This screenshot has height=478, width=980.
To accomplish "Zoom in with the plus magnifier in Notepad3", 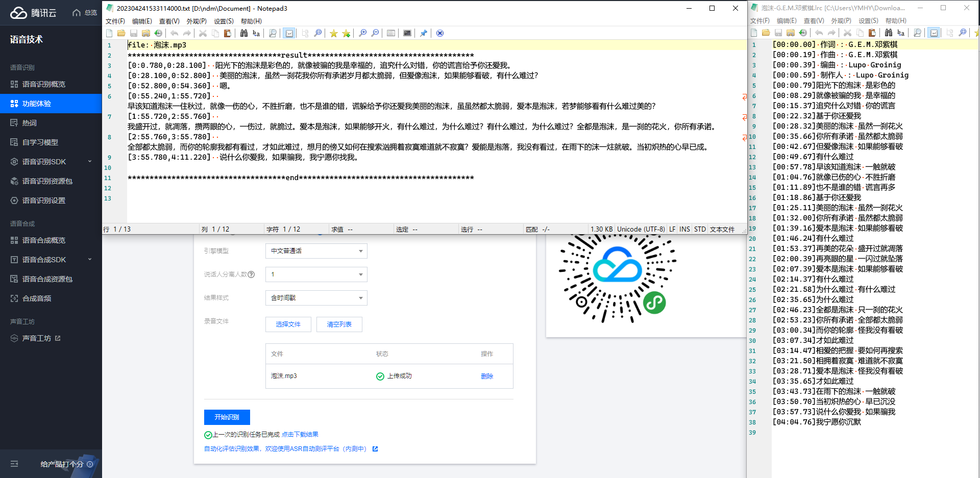I will (x=362, y=33).
